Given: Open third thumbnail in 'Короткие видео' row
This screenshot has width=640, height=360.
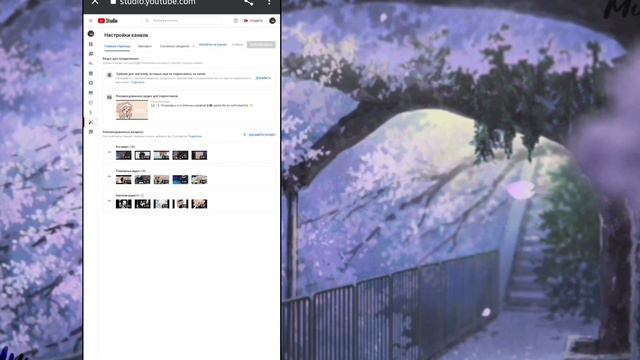Looking at the screenshot, I should (x=161, y=204).
